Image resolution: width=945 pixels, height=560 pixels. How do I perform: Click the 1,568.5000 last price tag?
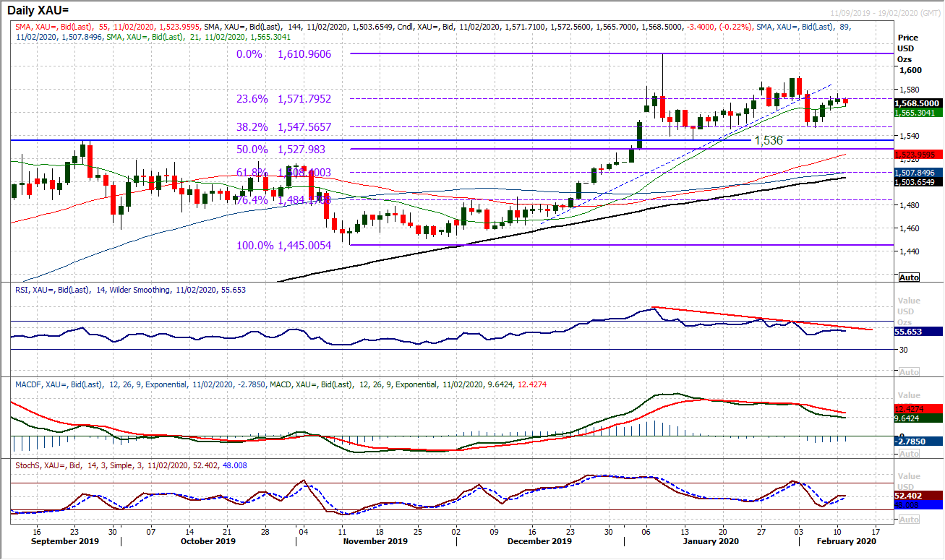[918, 103]
